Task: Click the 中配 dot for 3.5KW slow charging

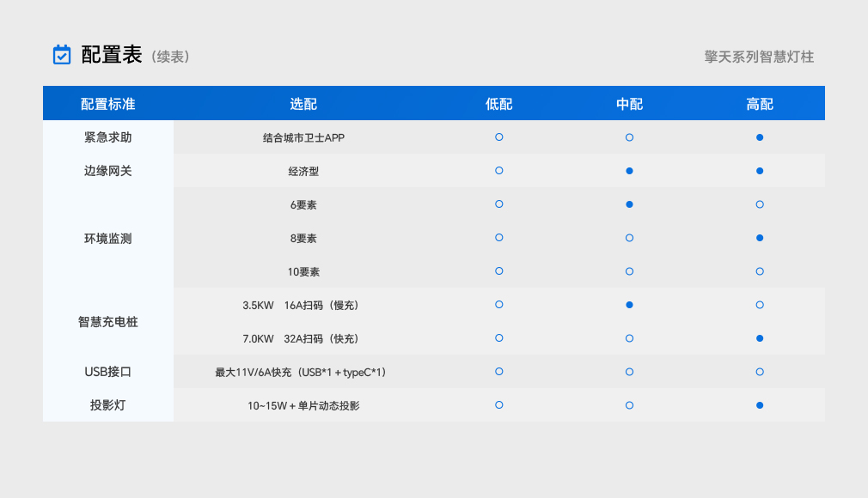Action: pos(629,305)
